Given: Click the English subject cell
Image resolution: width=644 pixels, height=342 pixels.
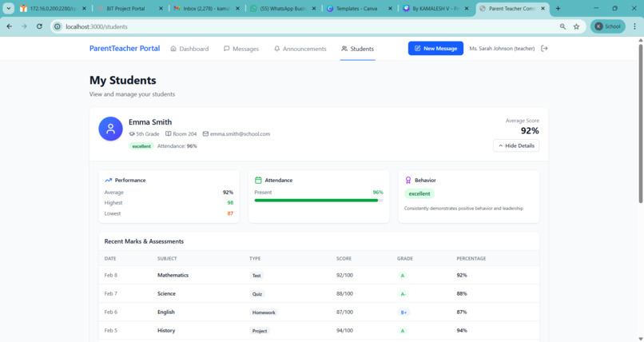Looking at the screenshot, I should click(166, 312).
